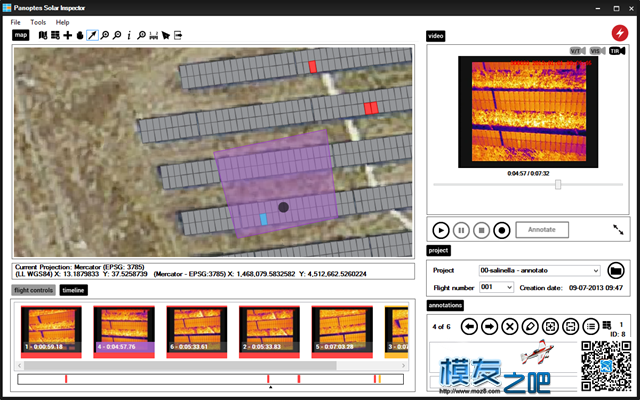
Task: Click the video time 0:04:57 / 0:07:32
Action: tap(528, 173)
